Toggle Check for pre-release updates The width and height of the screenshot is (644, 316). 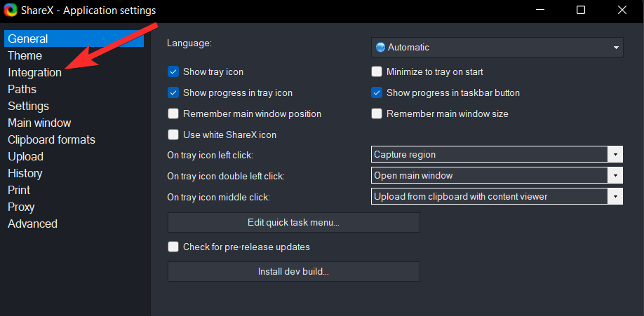tap(173, 247)
